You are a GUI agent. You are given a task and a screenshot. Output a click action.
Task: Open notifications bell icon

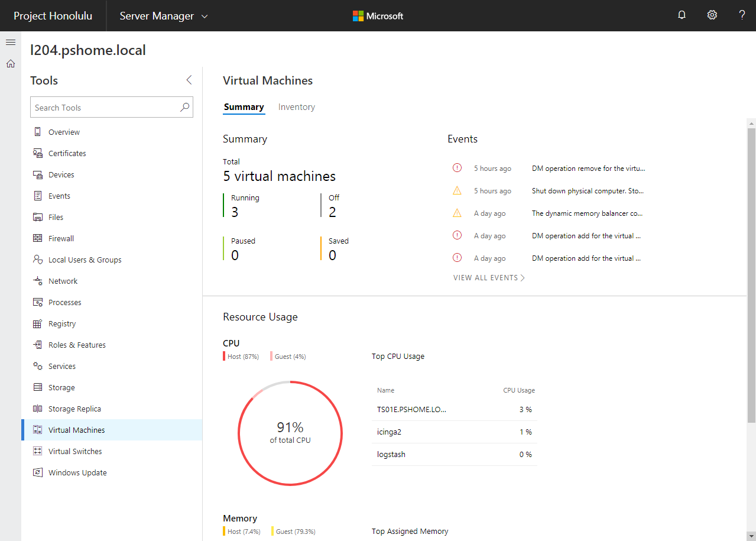[x=682, y=15]
